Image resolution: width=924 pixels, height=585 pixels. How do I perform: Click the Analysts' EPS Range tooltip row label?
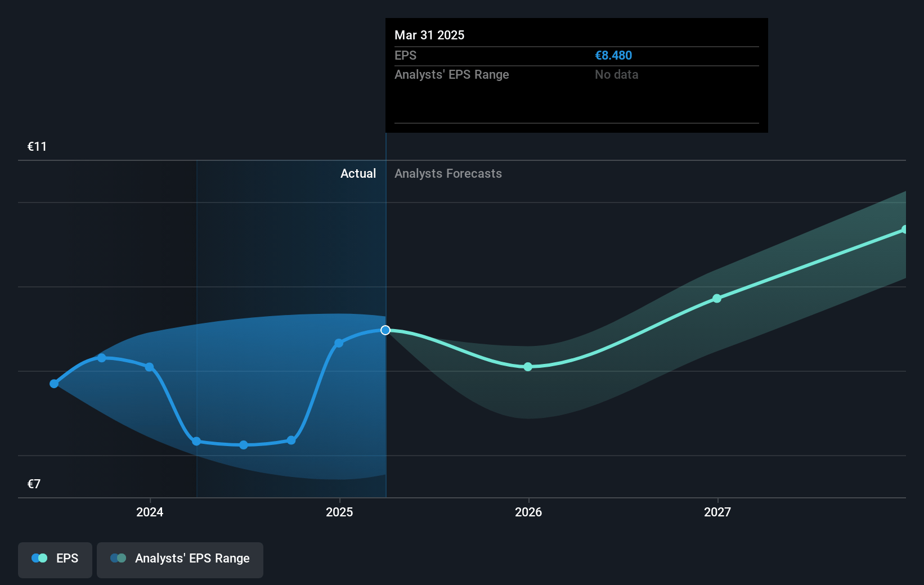pos(451,75)
